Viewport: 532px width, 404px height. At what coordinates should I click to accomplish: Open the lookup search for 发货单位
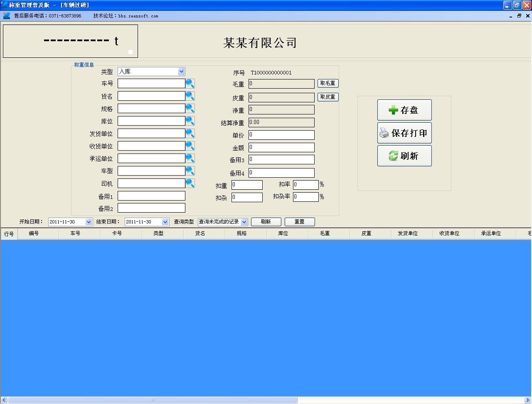tap(190, 134)
